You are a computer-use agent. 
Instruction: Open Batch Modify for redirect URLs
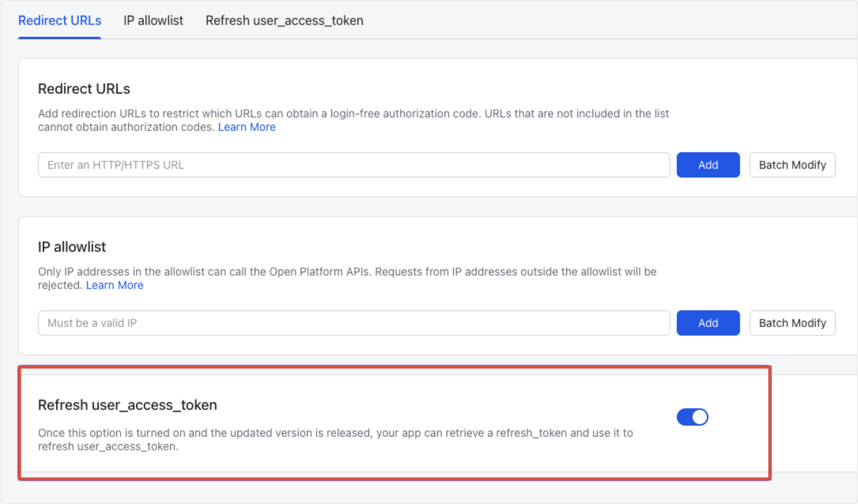[x=792, y=165]
